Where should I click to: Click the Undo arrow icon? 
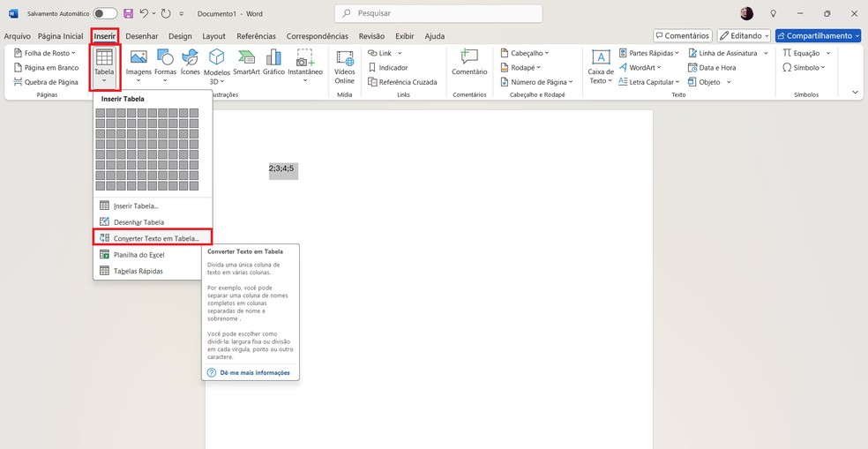pyautogui.click(x=144, y=14)
